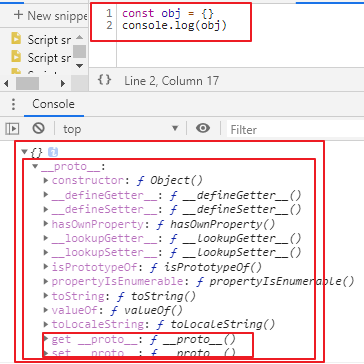Click the ƒ toString() value
This screenshot has height=364, width=364.
pyautogui.click(x=156, y=296)
